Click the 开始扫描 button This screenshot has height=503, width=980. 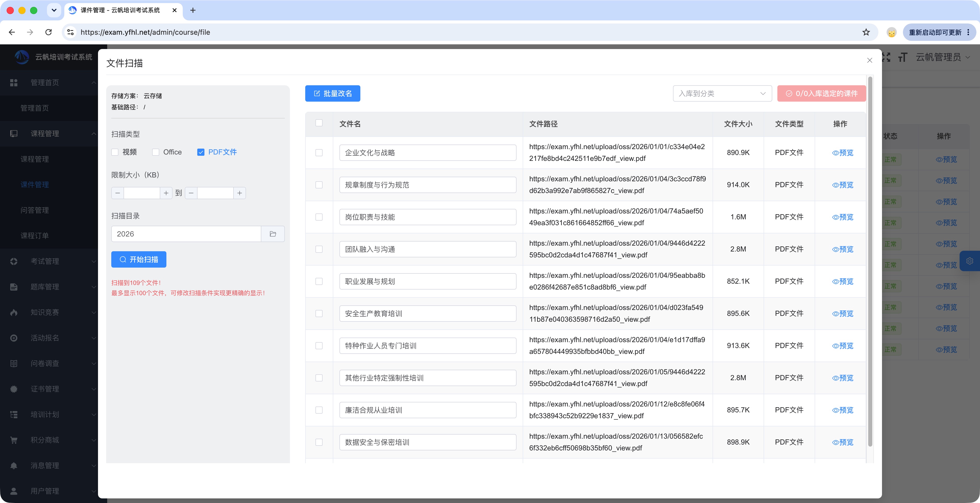139,259
